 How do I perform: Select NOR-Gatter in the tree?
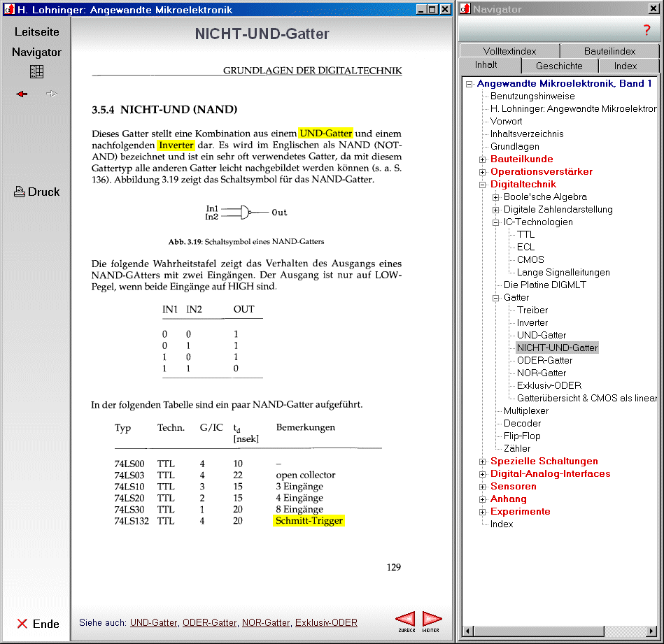[x=541, y=373]
